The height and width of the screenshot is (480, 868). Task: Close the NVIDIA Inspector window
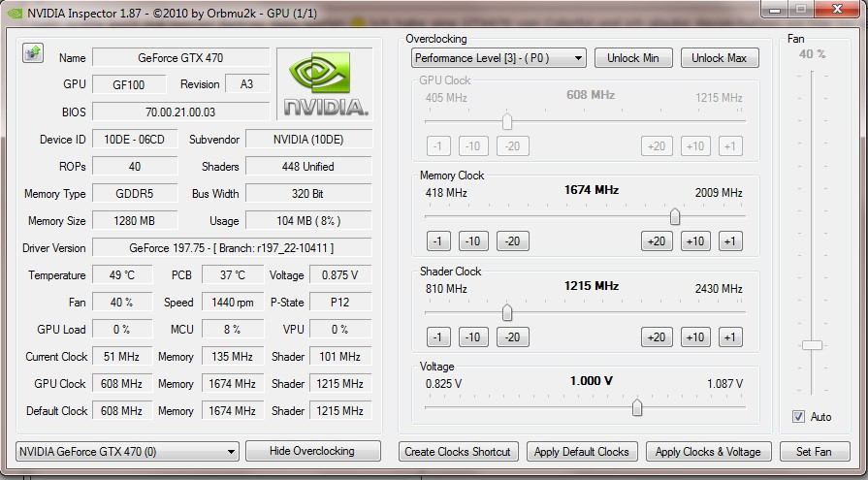(838, 9)
